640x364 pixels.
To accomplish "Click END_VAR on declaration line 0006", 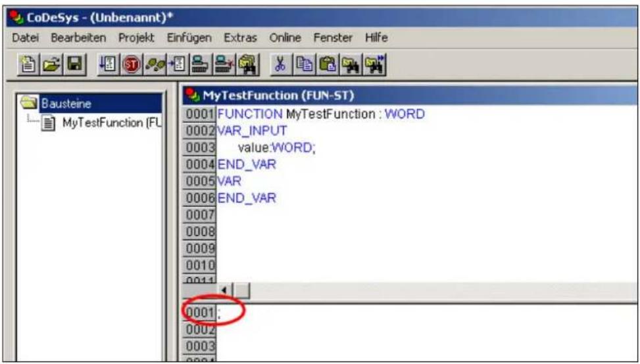I will pos(247,198).
